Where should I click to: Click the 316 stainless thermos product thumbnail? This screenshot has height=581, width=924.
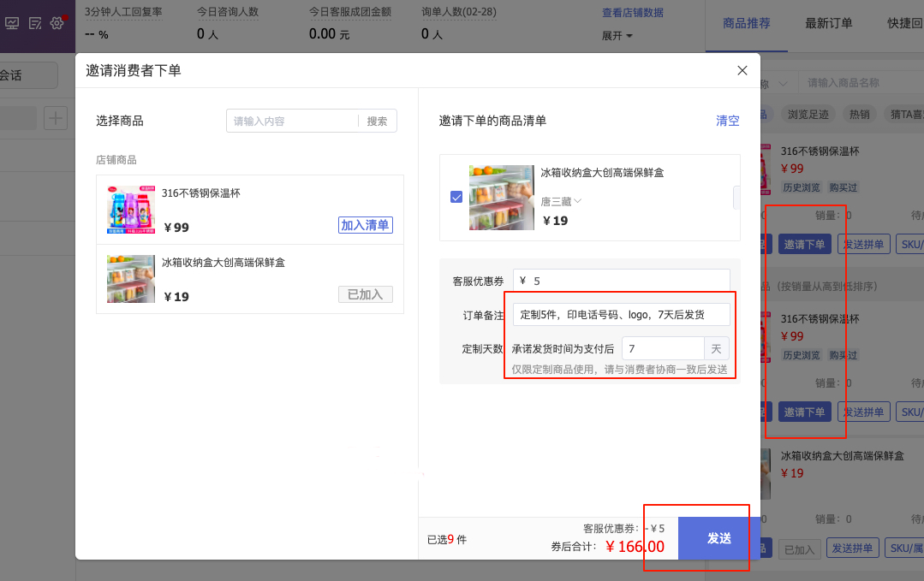pos(131,210)
